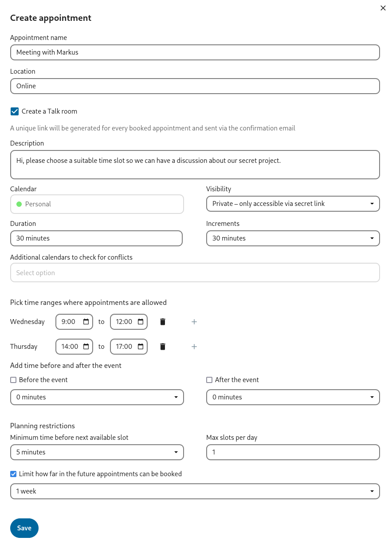392x545 pixels.
Task: Open the Visibility dropdown
Action: (x=293, y=204)
